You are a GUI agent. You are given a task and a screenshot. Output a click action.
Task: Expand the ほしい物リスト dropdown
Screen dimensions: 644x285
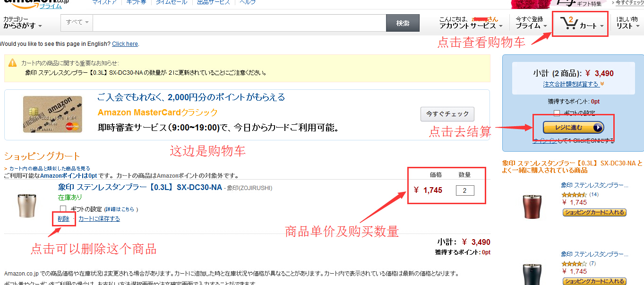(627, 23)
